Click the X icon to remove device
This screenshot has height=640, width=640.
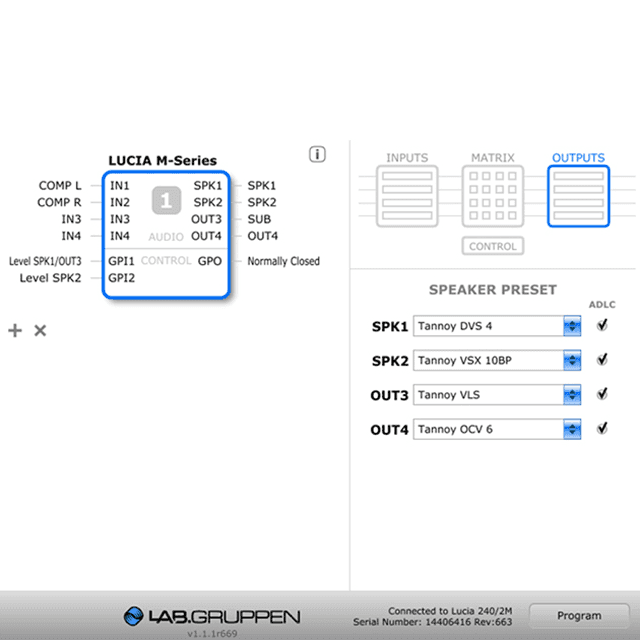40,330
